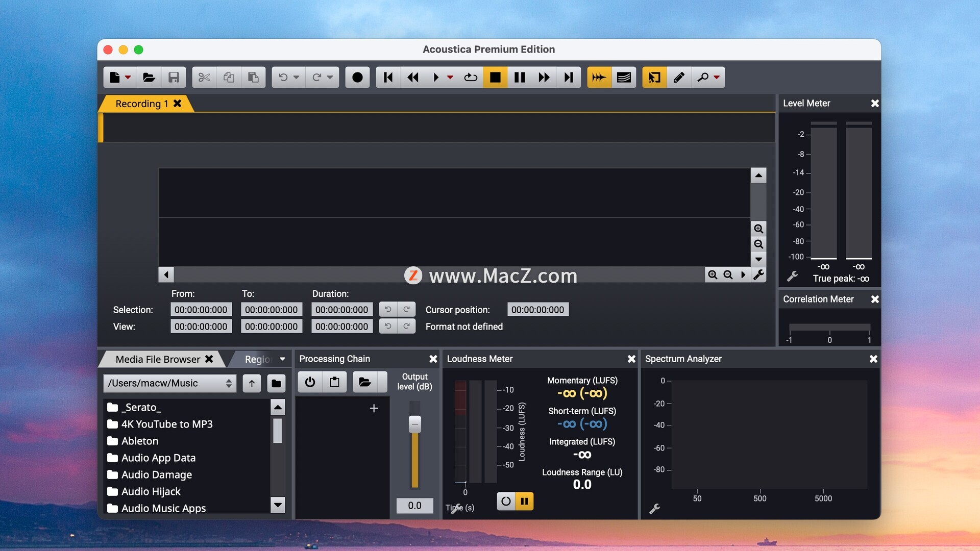Open the zoom tool dropdown arrow

(x=717, y=78)
